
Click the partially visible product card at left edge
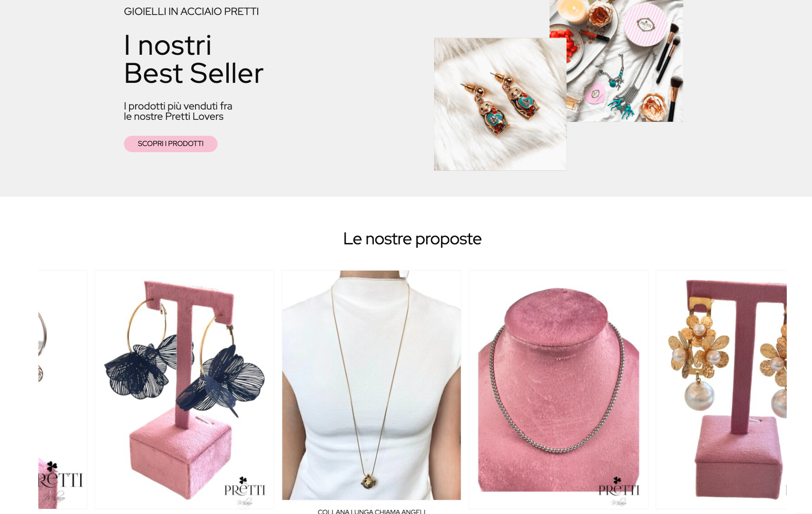click(63, 389)
